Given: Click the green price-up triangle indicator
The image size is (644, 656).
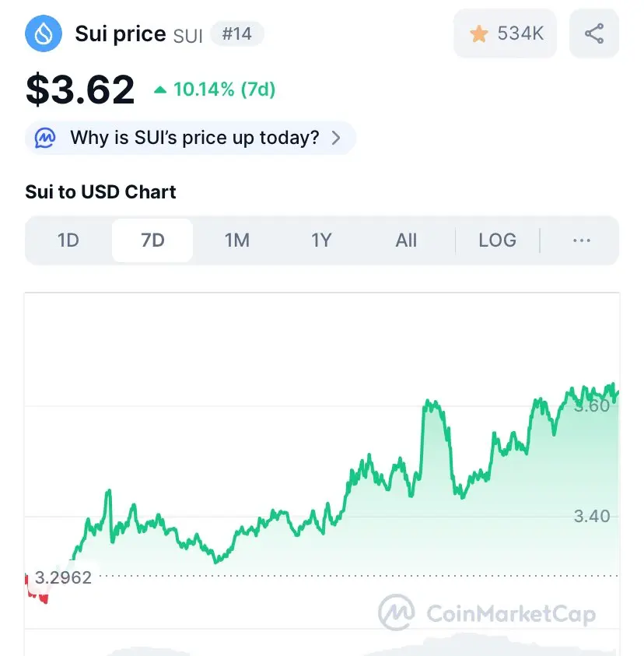Looking at the screenshot, I should coord(160,89).
